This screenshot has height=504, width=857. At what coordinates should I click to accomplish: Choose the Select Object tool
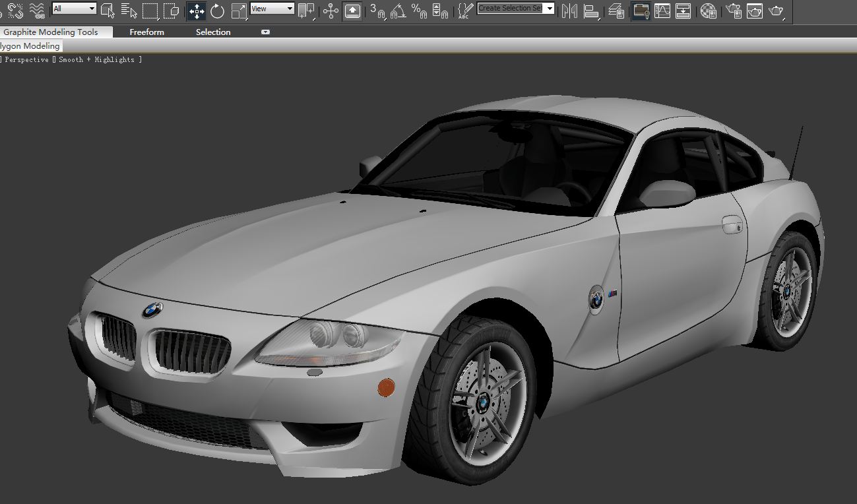pos(108,10)
